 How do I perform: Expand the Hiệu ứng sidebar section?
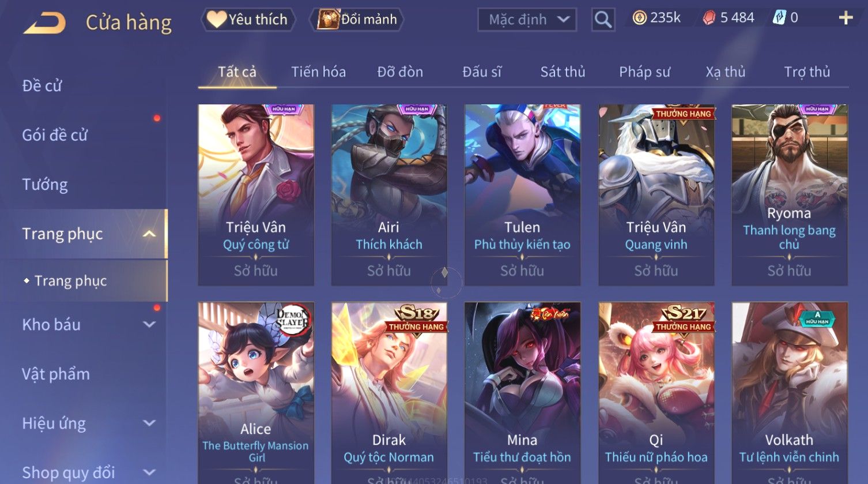(149, 423)
